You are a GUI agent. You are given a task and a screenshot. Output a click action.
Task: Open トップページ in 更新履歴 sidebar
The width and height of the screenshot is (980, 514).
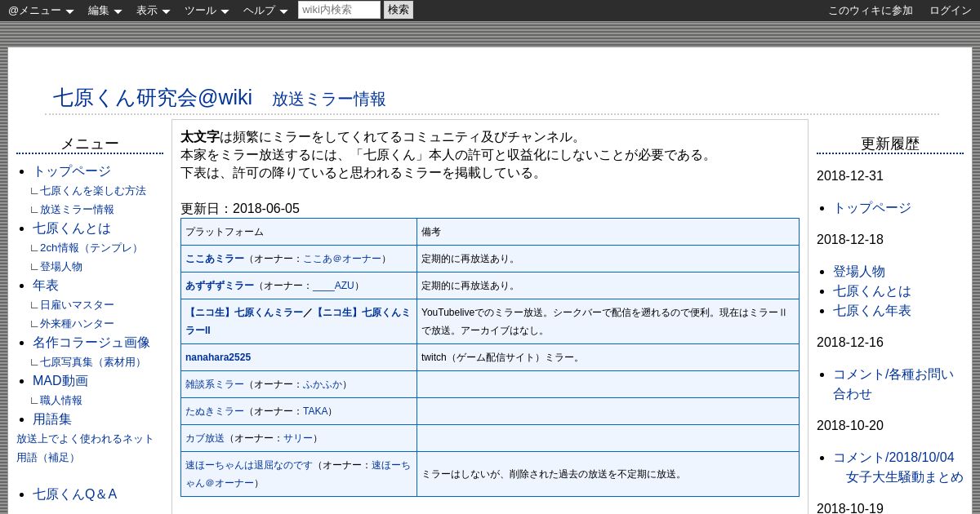tap(872, 208)
